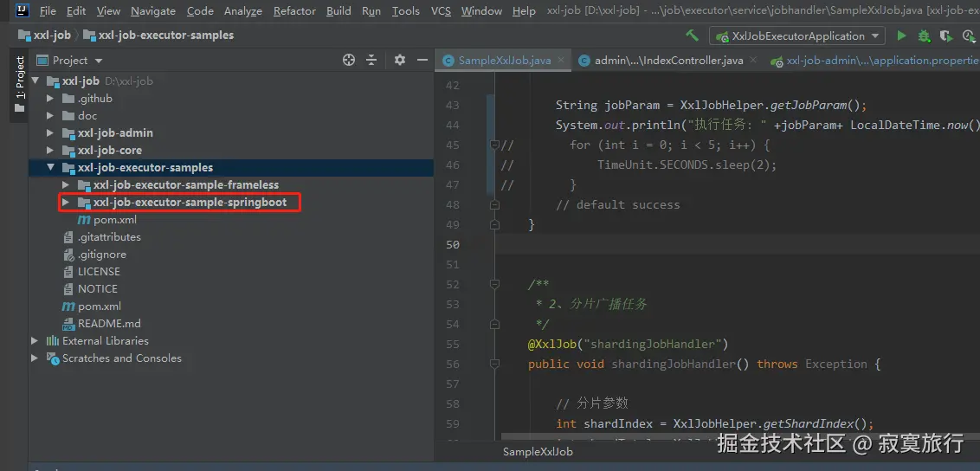This screenshot has width=980, height=471.
Task: Open the VCS menu
Action: coord(441,10)
